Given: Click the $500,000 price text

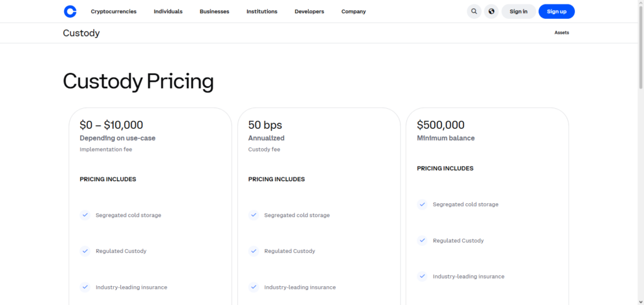Looking at the screenshot, I should pos(441,125).
